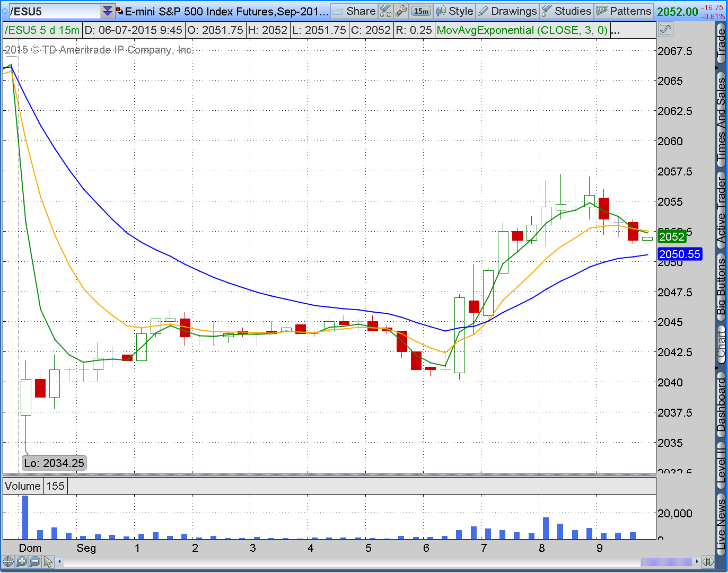The width and height of the screenshot is (728, 573).
Task: Click the /ESU5 symbol input field
Action: click(55, 11)
